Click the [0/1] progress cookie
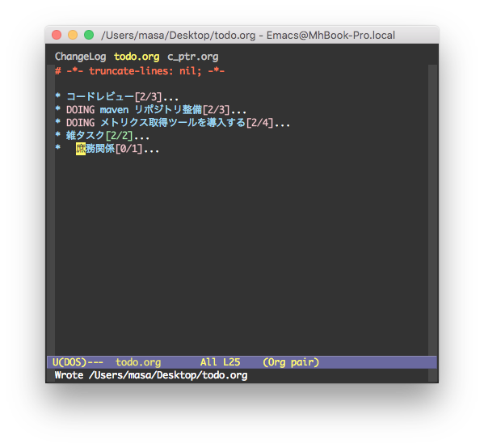Viewport: 484px width, 448px height. coord(129,149)
